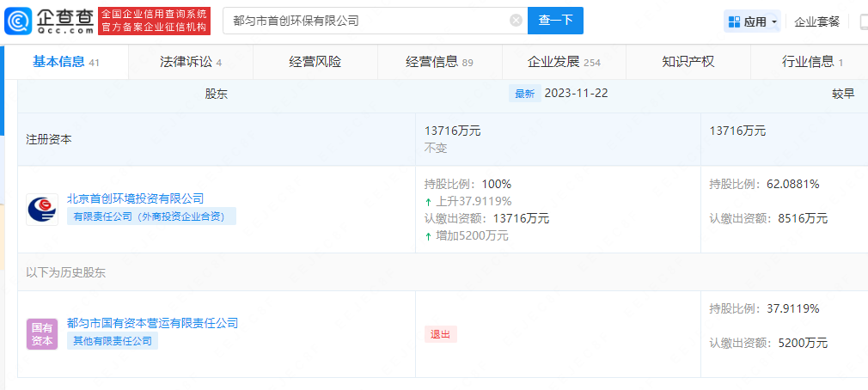Screen dimensions: 868x390
Task: Open 北京首创环境投资有限公司 link
Action: (x=136, y=198)
